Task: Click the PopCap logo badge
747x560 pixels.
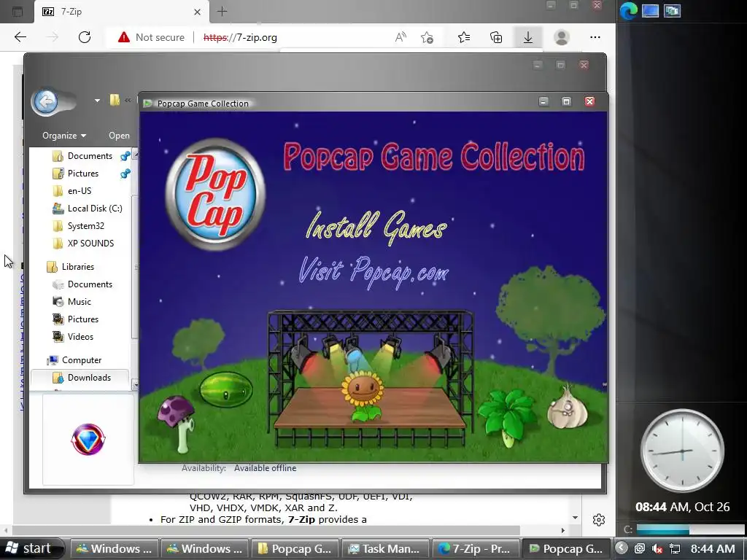Action: (215, 194)
